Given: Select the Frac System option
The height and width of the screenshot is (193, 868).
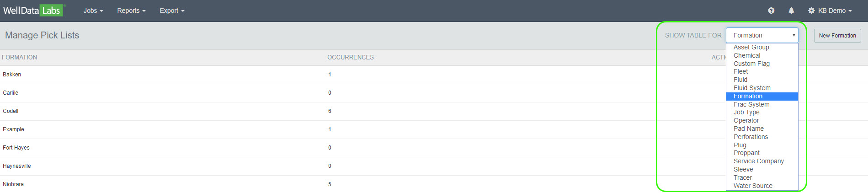Looking at the screenshot, I should click(x=751, y=104).
